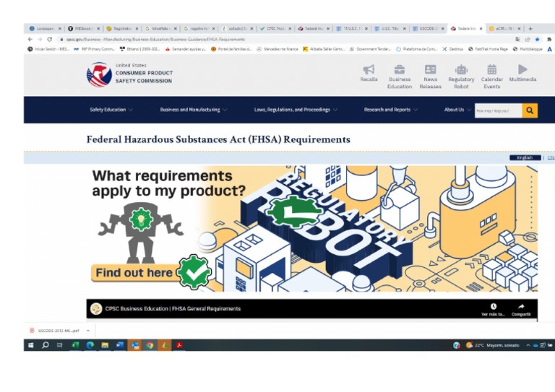Expand the Research and Reports menu
The width and height of the screenshot is (555, 392).
[391, 110]
